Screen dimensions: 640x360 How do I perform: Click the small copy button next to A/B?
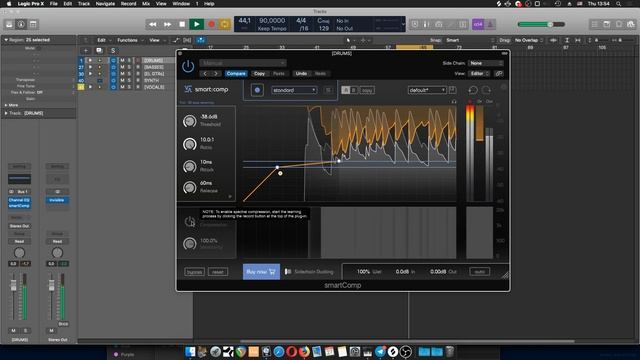click(367, 90)
